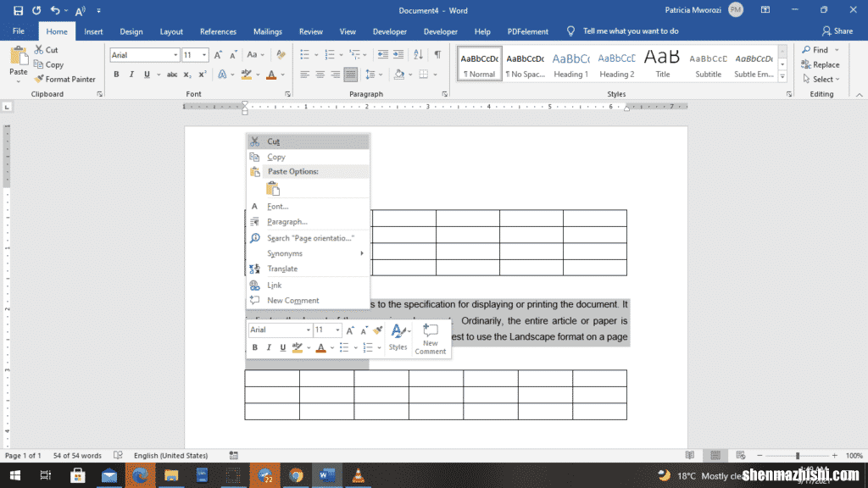Click Format Painter in mini toolbar

click(x=377, y=330)
